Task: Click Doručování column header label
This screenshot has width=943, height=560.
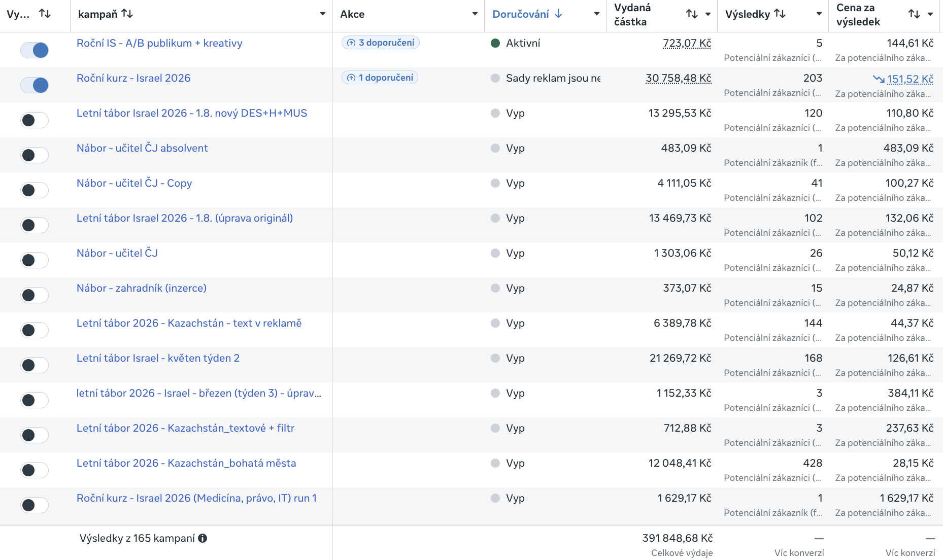Action: (x=521, y=14)
